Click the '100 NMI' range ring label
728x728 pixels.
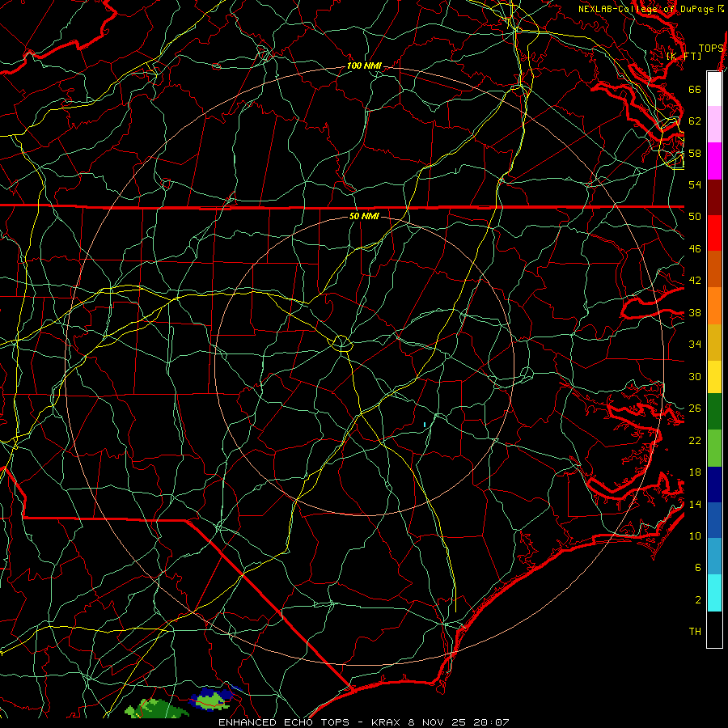coord(364,66)
